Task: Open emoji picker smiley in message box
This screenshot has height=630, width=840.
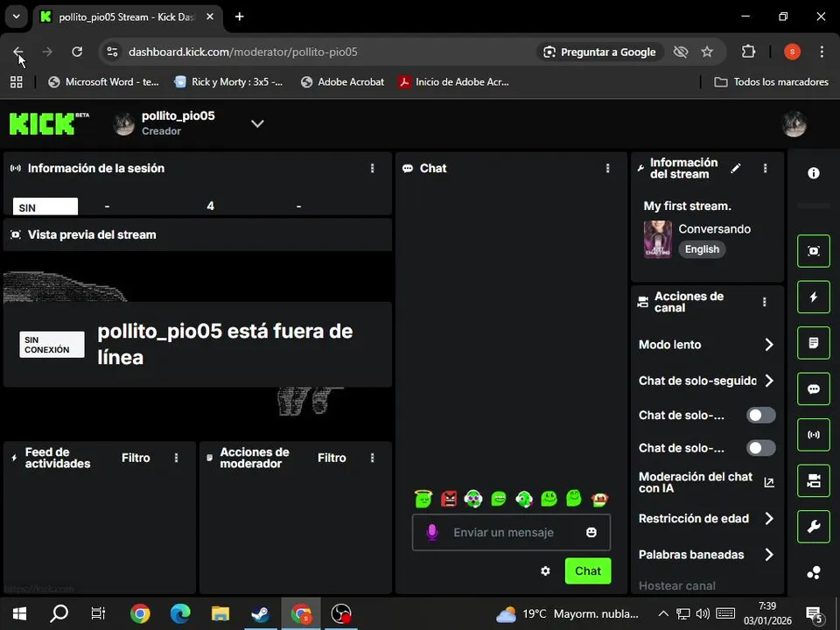Action: 591,532
